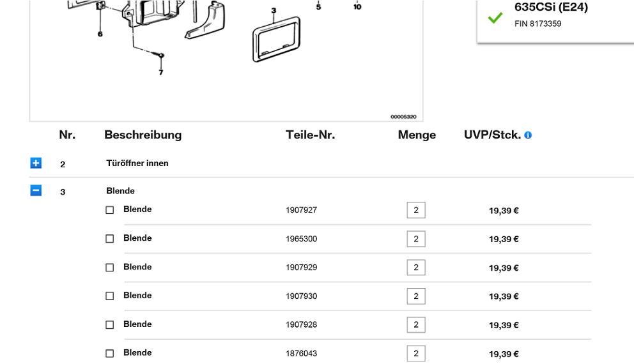Screen dimensions: 634x364
Task: Focus the quantity box for part 1907929
Action: pyautogui.click(x=416, y=268)
